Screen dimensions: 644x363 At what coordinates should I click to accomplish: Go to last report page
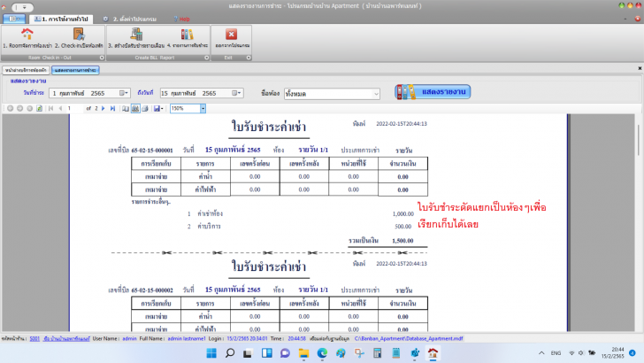(x=112, y=109)
